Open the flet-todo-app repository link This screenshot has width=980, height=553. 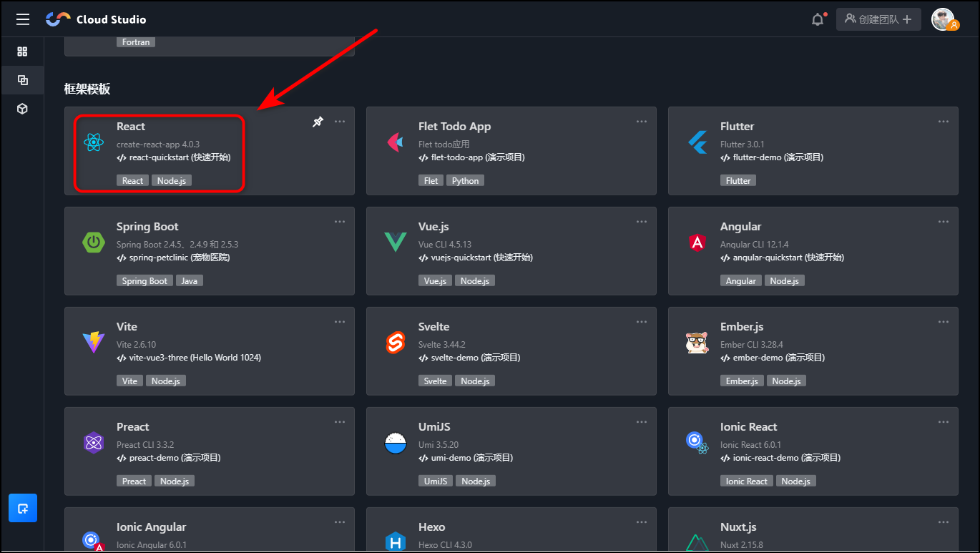click(471, 157)
